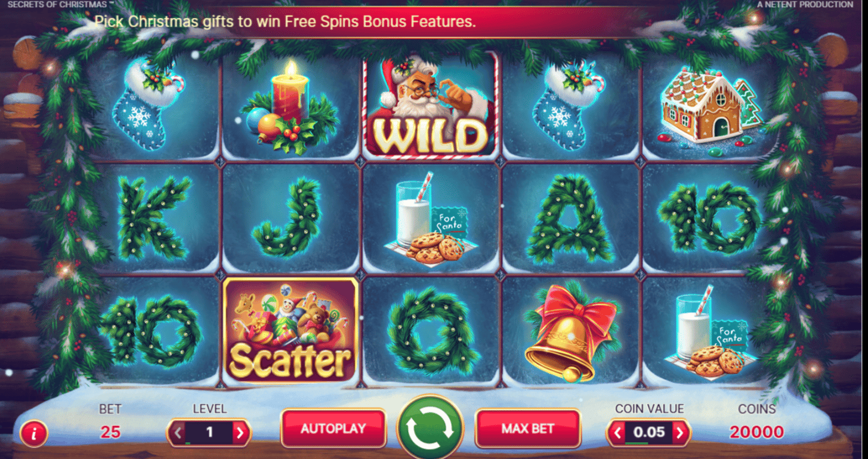Open the red info button
Image resolution: width=868 pixels, height=459 pixels.
33,434
